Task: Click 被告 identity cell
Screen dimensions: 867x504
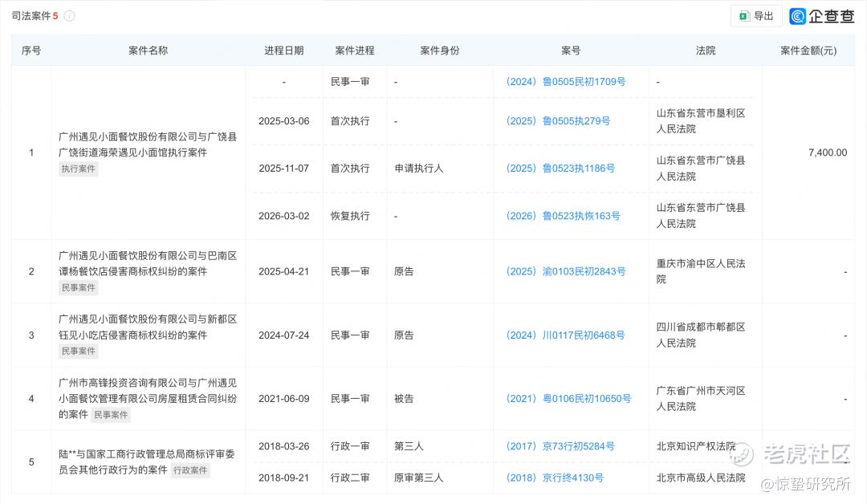Action: click(x=404, y=398)
